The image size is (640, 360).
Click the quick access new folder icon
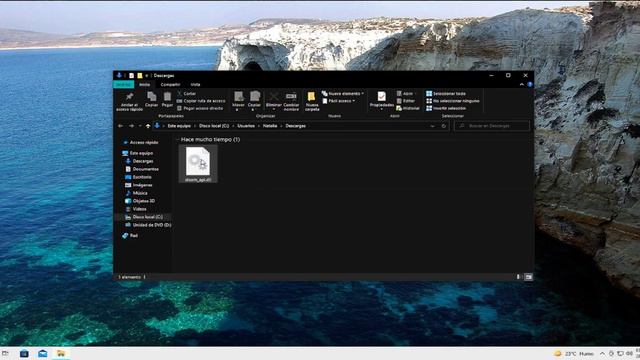140,76
